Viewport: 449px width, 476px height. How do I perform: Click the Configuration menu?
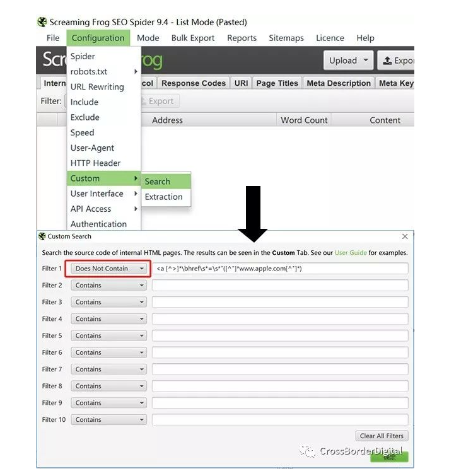98,38
